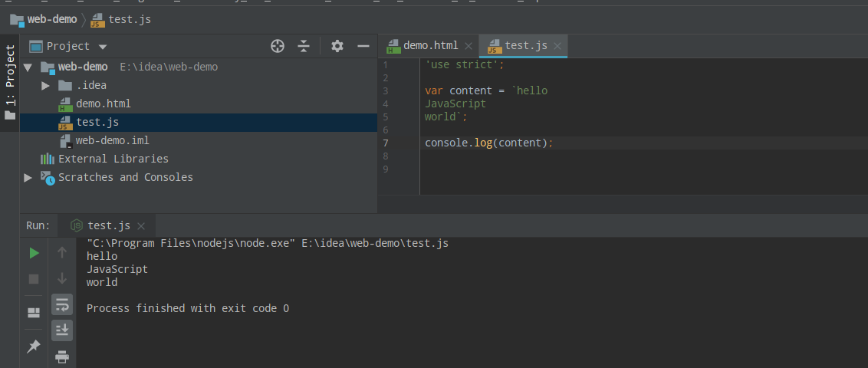The image size is (868, 368).
Task: Click E:\idea\web-demo path text in tree
Action: point(169,67)
